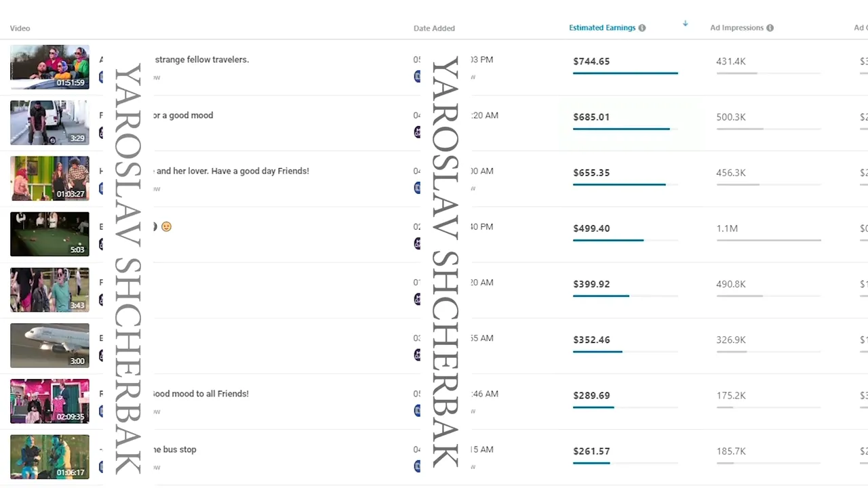Open the 'strange fellow travelers' video title
The width and height of the screenshot is (868, 488).
tap(202, 60)
